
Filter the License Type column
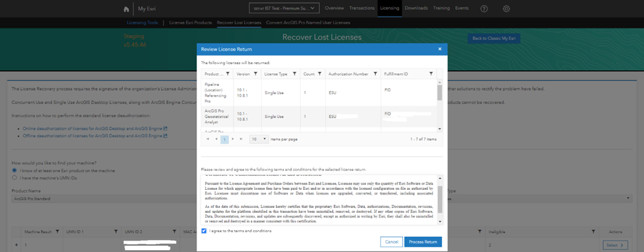[x=295, y=74]
